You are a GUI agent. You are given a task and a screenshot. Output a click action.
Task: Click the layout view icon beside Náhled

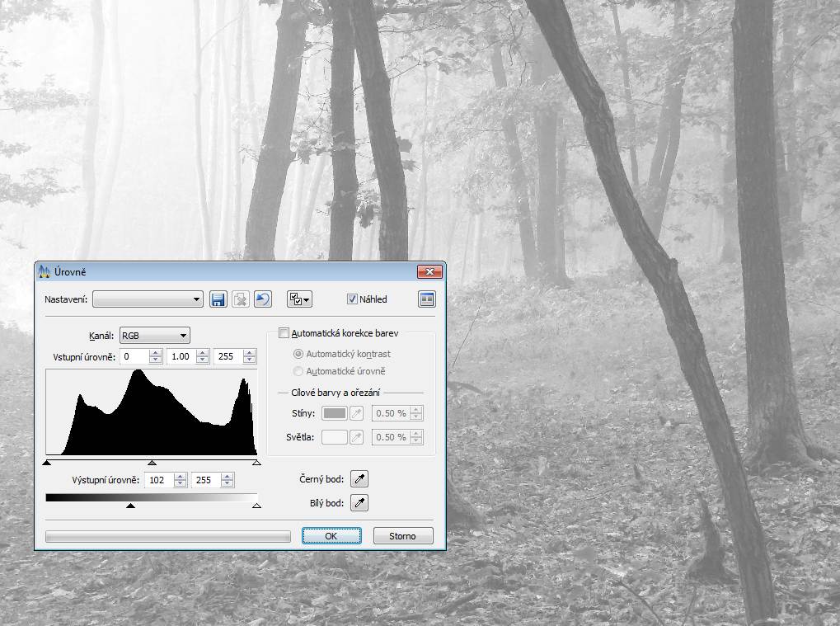click(426, 299)
